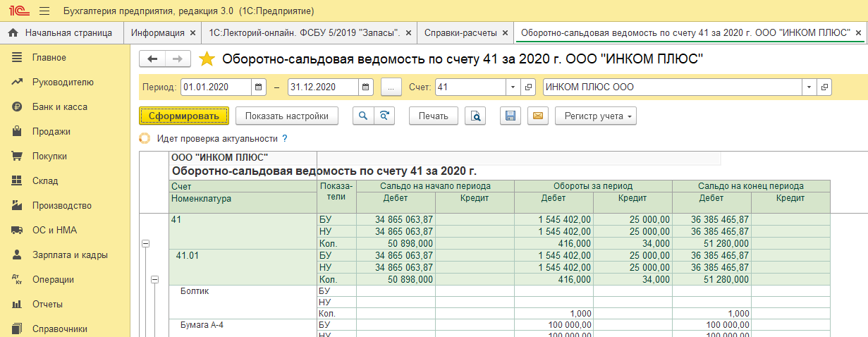
Task: Navigate back with the left arrow
Action: click(152, 59)
